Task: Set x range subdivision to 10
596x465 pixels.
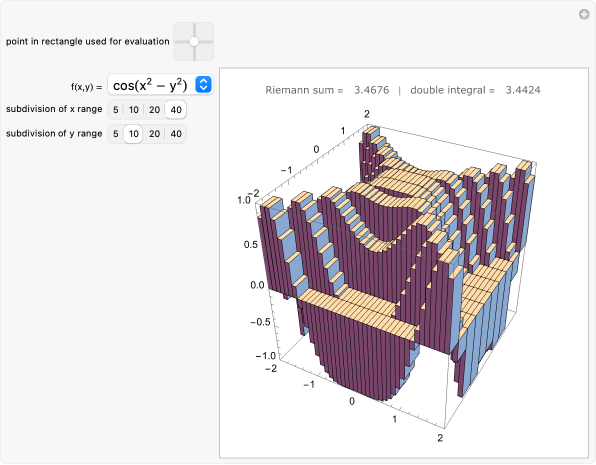Action: (x=133, y=110)
